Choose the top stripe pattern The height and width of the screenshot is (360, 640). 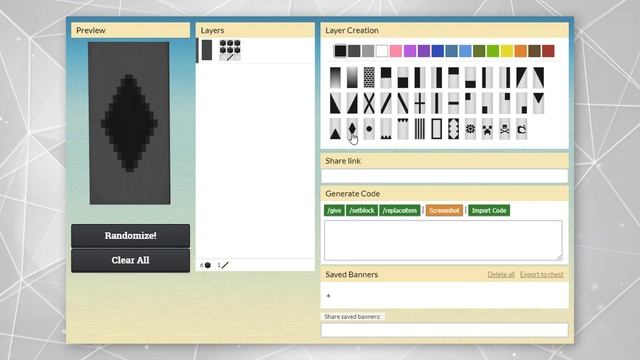pyautogui.click(x=453, y=78)
